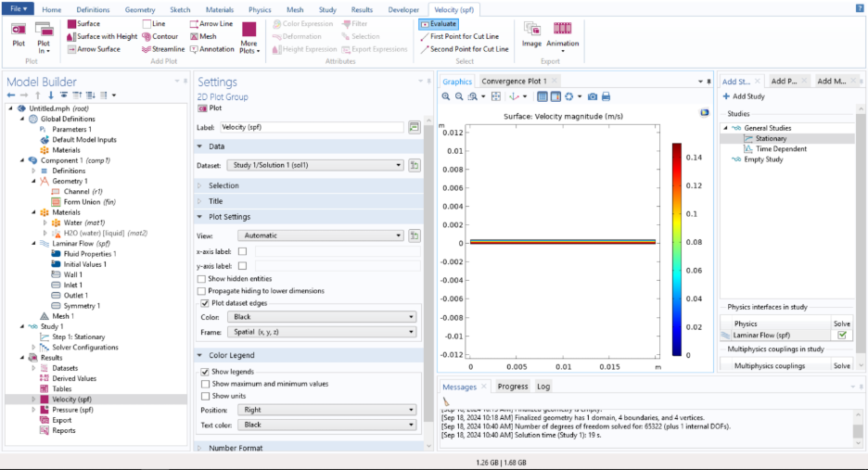Image resolution: width=868 pixels, height=470 pixels.
Task: Enable Propagate hiding to lower dimensions
Action: point(201,291)
